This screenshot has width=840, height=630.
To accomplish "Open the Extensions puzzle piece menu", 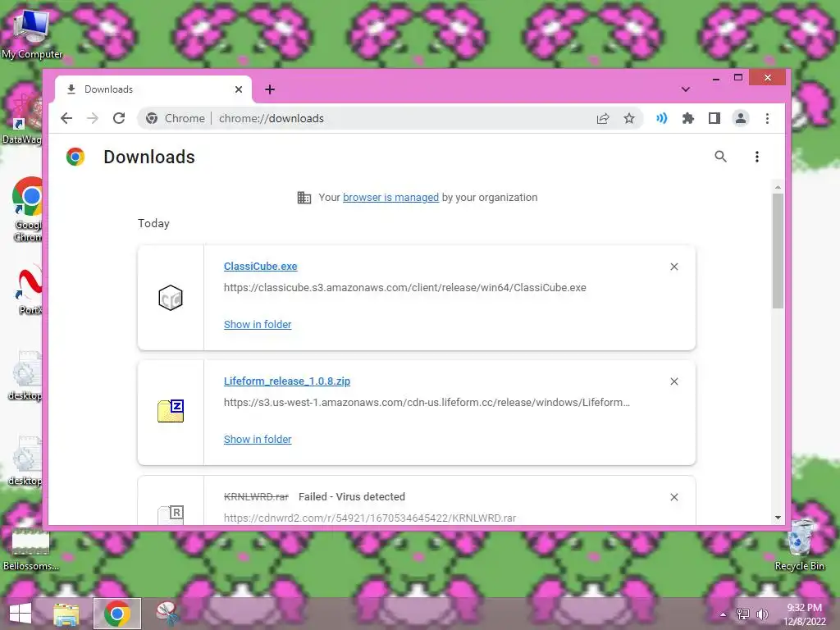I will point(688,118).
